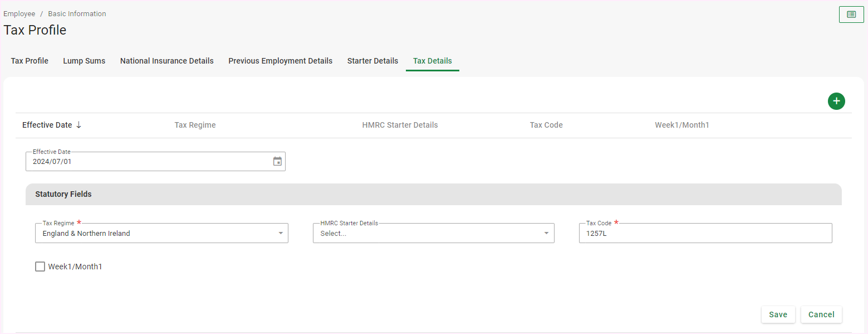Click into the Tax Code input field
Image resolution: width=868 pixels, height=334 pixels.
click(x=705, y=234)
